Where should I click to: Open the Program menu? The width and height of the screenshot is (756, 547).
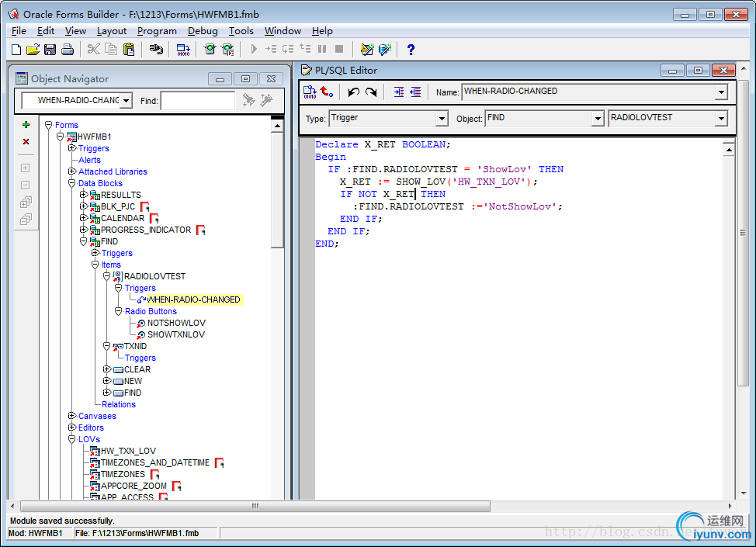pyautogui.click(x=157, y=31)
